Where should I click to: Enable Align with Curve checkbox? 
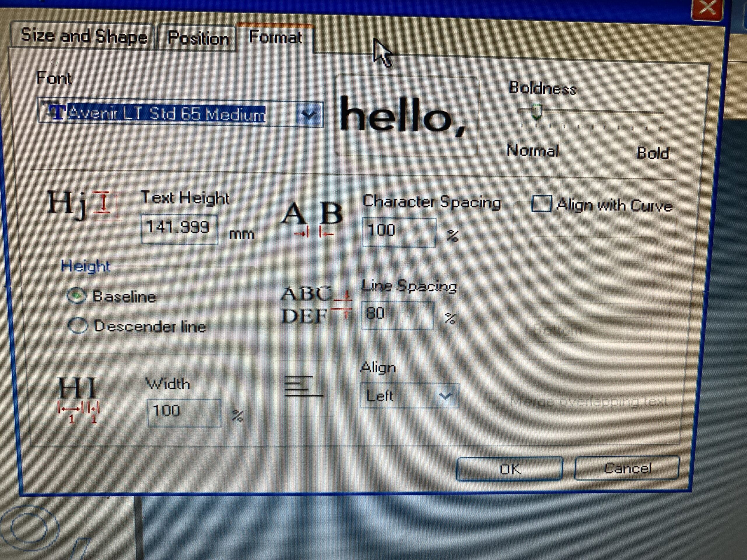point(541,204)
